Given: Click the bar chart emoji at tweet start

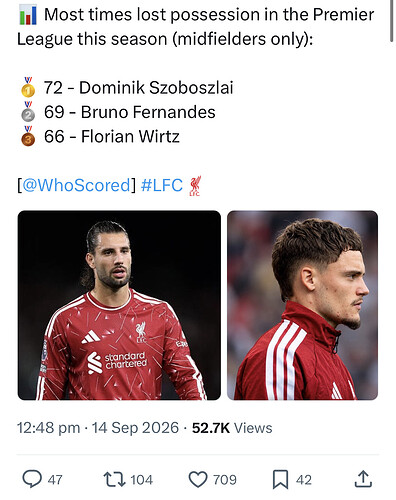Looking at the screenshot, I should coord(28,15).
